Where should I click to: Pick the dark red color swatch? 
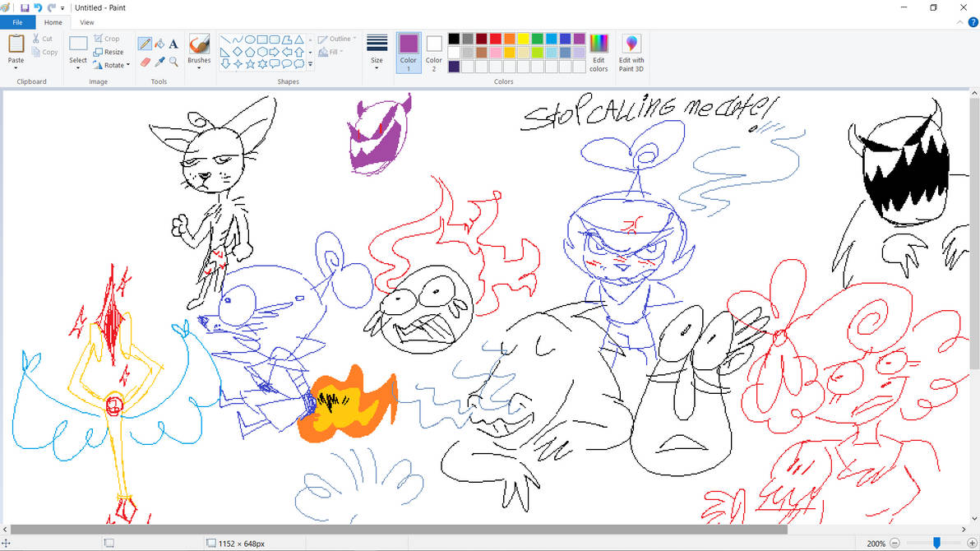click(x=482, y=39)
